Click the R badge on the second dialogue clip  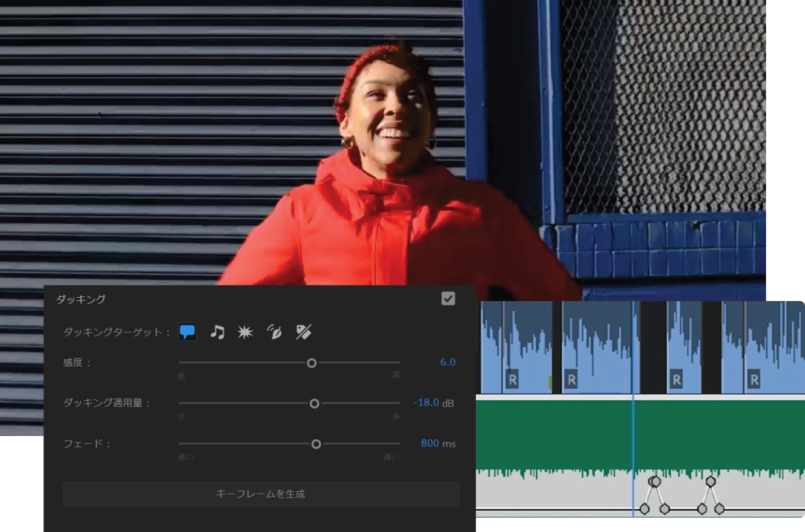pos(571,379)
